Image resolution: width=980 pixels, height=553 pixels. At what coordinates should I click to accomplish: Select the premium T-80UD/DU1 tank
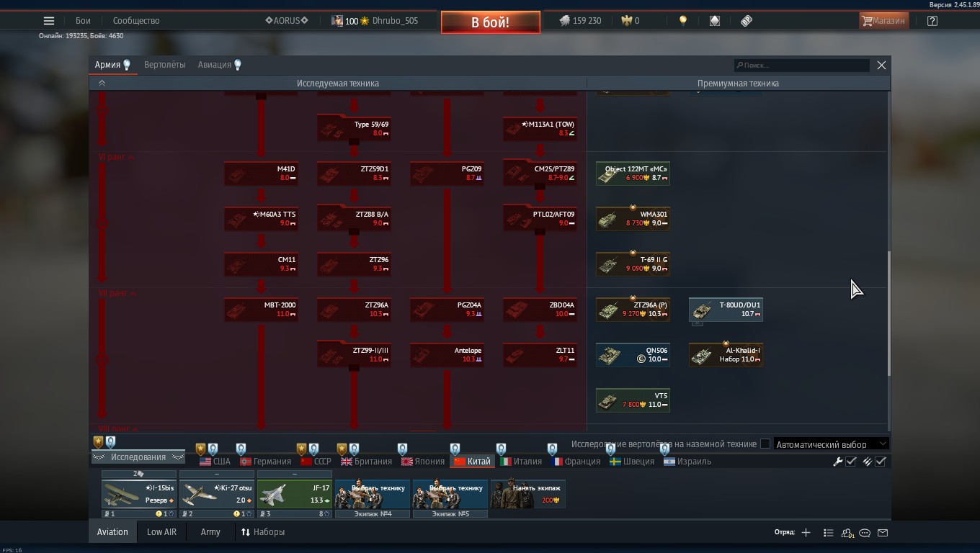726,310
